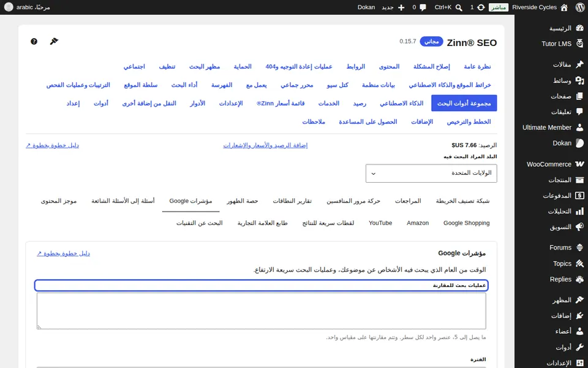588x368 pixels.
Task: Open دليل خطوة بخطوة link in مؤشرات Google panel
Action: point(63,253)
